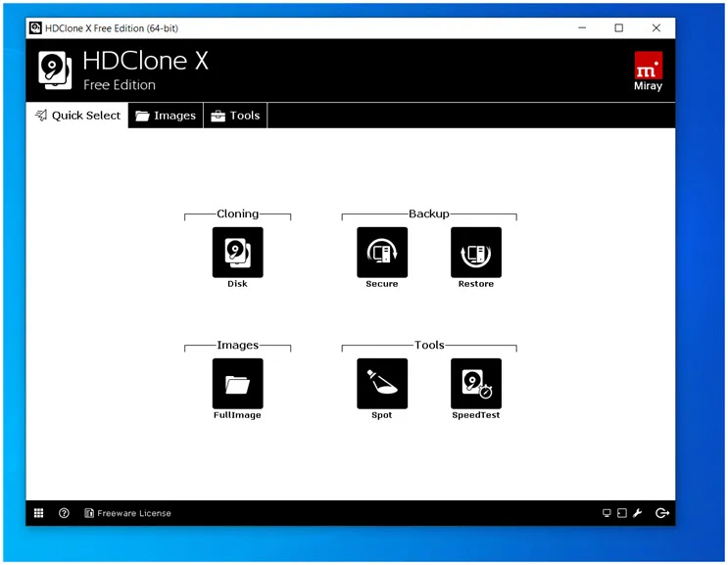The image size is (728, 565).
Task: Open the Disk cloning tool
Action: [238, 253]
